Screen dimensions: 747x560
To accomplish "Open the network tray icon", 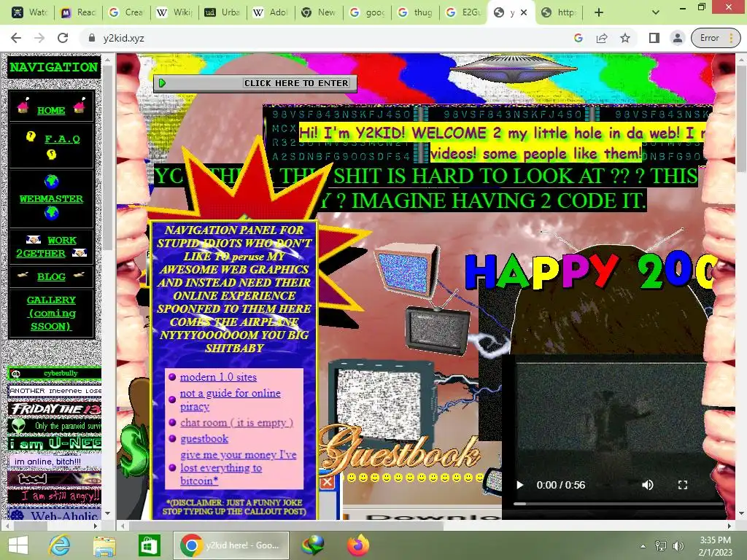I will coord(661,546).
